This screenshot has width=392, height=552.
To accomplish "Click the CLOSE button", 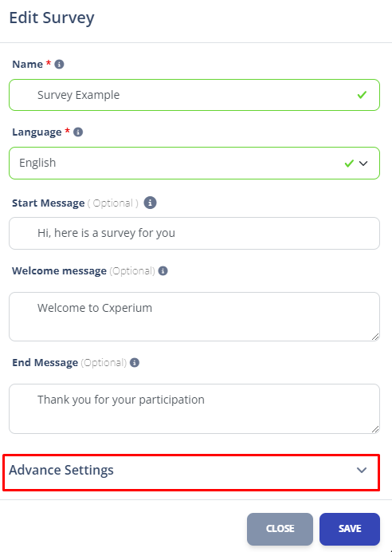I will (x=280, y=529).
